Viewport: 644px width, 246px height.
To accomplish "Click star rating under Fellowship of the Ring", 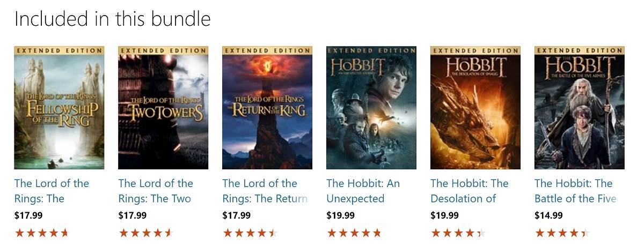I will pyautogui.click(x=42, y=233).
